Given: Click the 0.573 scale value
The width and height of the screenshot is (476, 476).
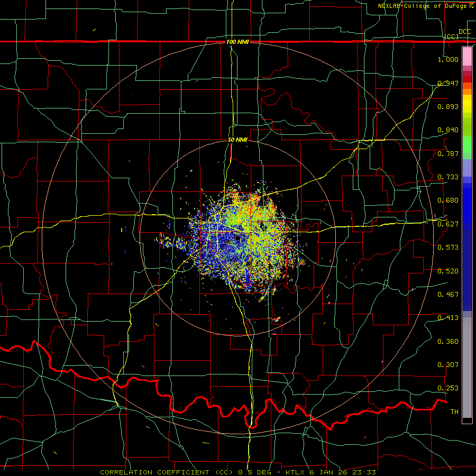Looking at the screenshot, I should pos(448,248).
